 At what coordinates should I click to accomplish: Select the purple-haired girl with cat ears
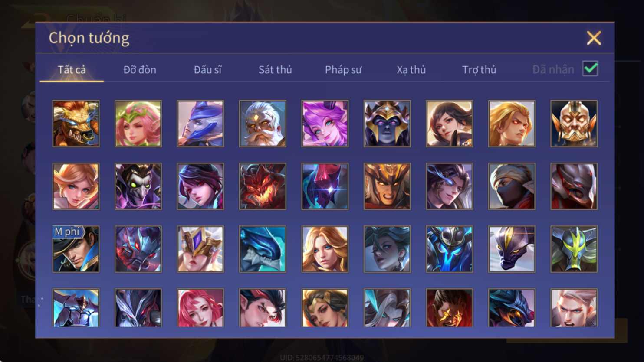(325, 124)
